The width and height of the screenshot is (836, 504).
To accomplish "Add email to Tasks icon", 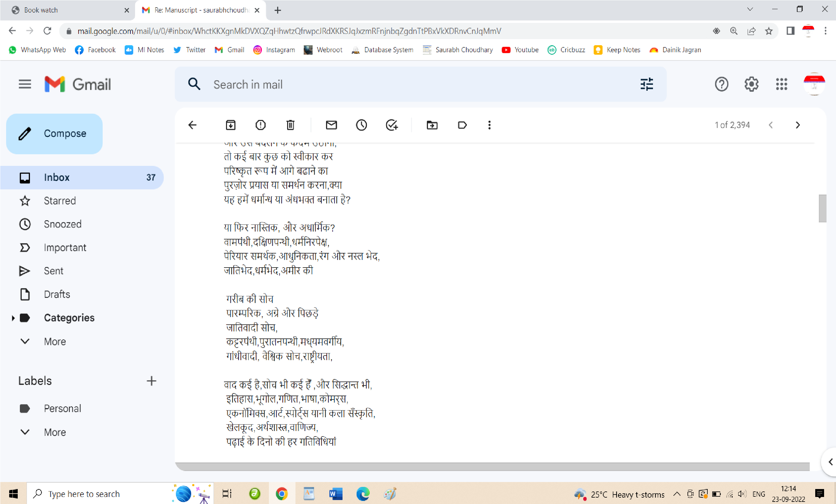I will click(392, 125).
